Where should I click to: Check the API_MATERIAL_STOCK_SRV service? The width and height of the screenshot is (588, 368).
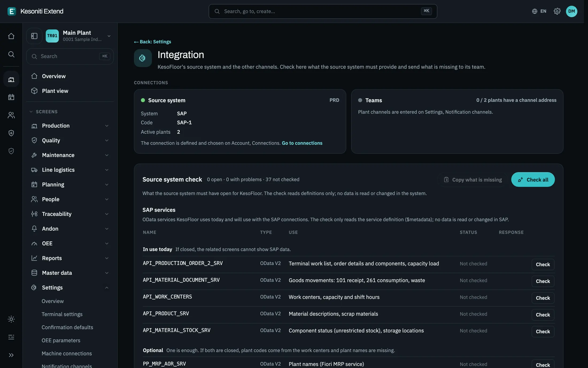point(543,332)
